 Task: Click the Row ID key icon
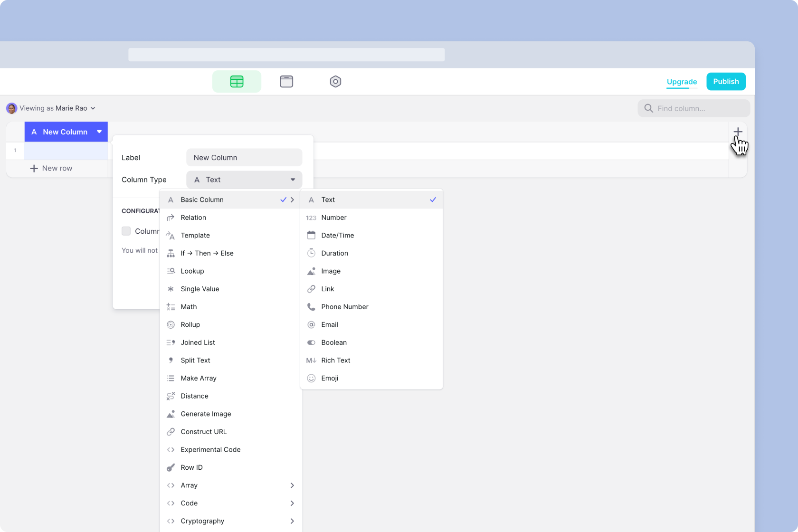171,467
